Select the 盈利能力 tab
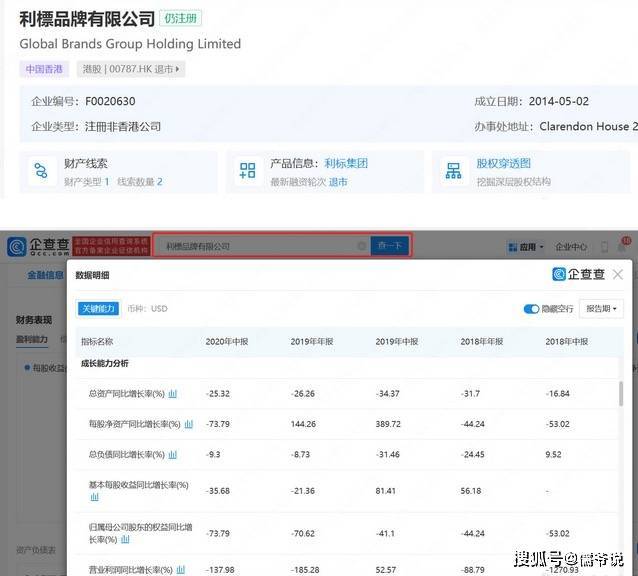This screenshot has width=638, height=576. [x=32, y=339]
